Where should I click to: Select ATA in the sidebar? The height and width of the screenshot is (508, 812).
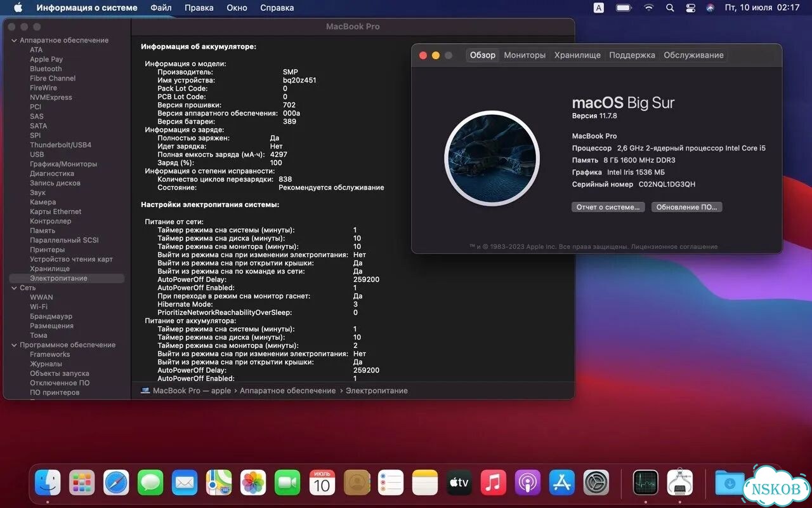[x=36, y=50]
